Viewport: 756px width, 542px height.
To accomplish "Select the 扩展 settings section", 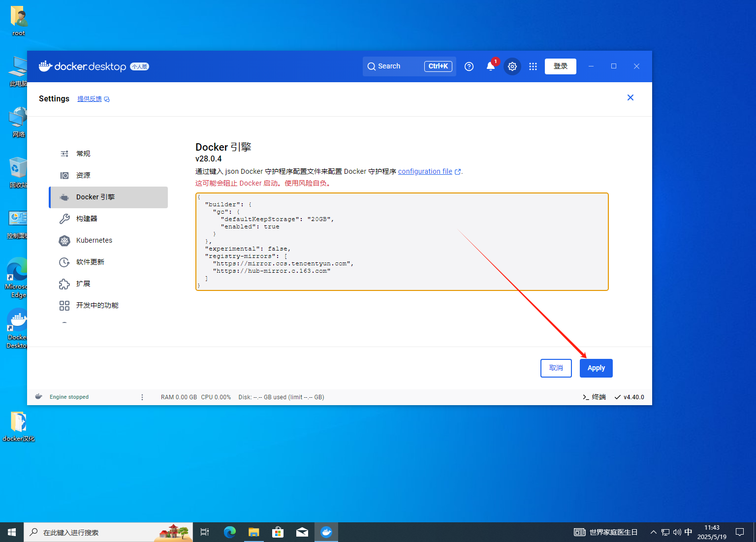I will pyautogui.click(x=108, y=284).
